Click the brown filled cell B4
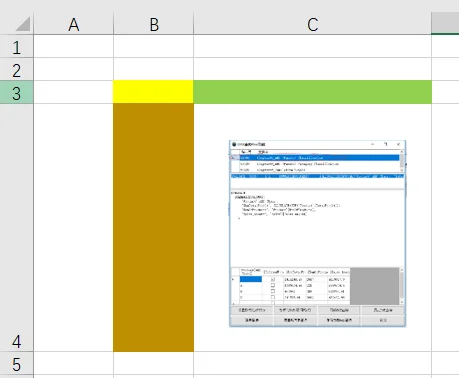 (153, 227)
